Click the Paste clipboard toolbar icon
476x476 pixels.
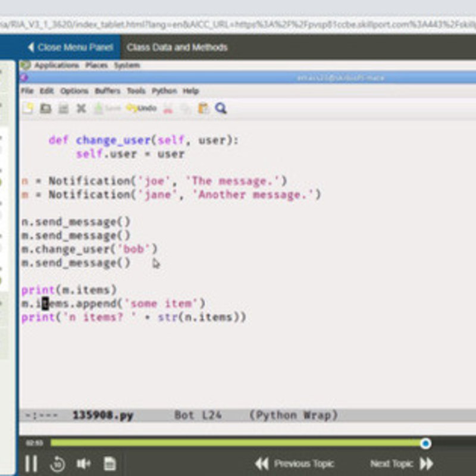[203, 108]
